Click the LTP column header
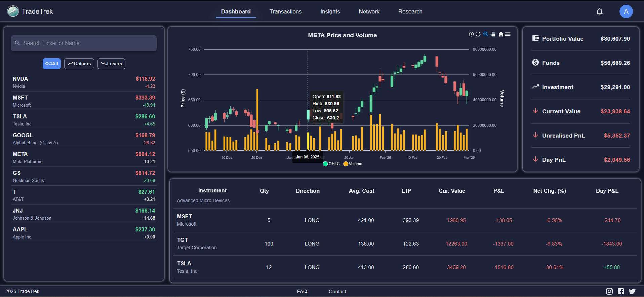Image resolution: width=644 pixels, height=297 pixels. (406, 191)
